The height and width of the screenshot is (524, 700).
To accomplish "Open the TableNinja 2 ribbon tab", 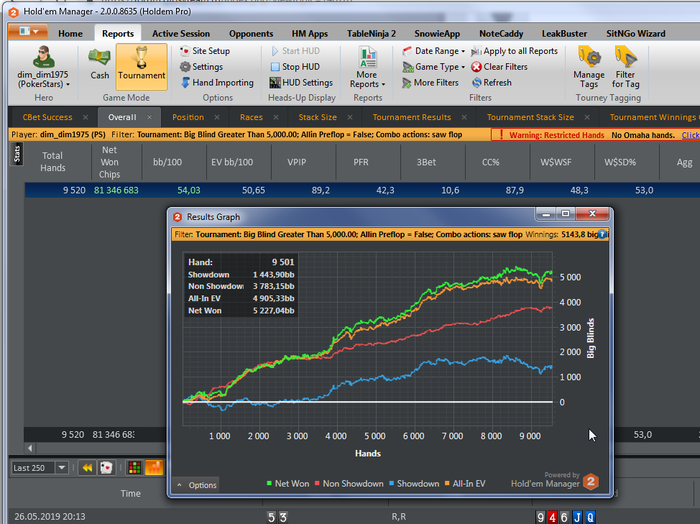I will point(371,33).
